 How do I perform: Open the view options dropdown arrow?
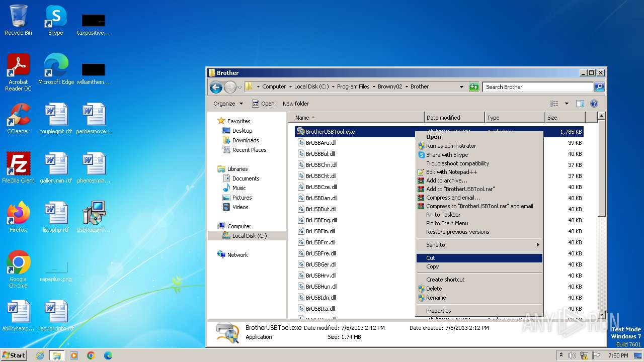[x=567, y=104]
